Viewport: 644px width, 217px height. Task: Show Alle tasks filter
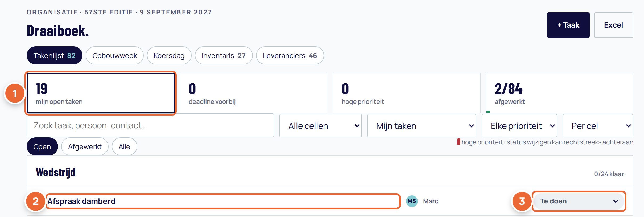coord(124,146)
